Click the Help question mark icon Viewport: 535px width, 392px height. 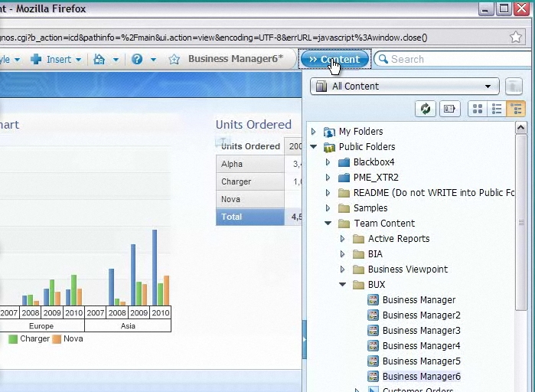pos(137,60)
